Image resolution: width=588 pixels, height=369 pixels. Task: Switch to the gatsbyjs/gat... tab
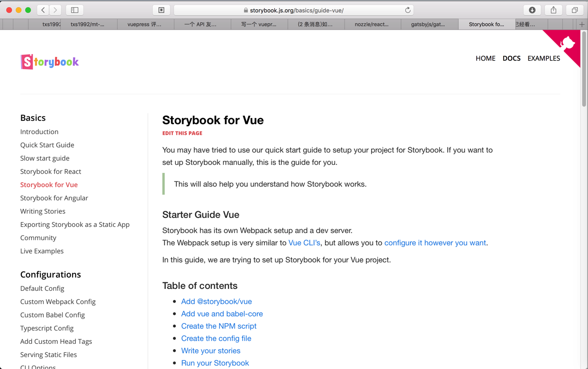click(428, 24)
